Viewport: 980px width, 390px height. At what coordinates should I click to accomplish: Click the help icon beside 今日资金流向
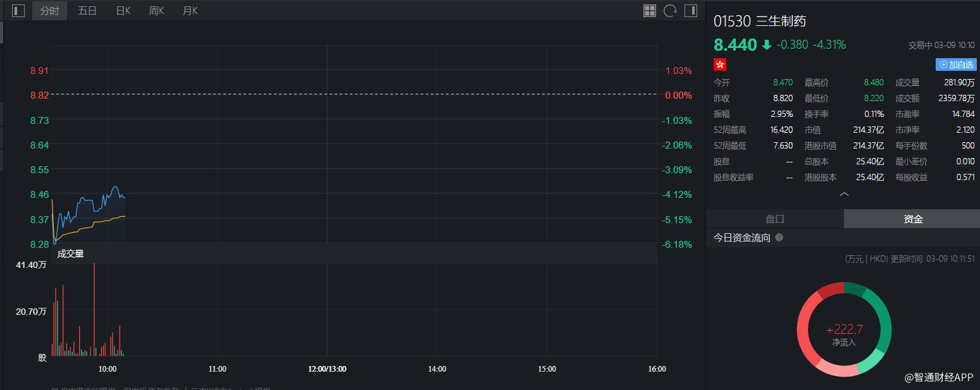pos(779,238)
